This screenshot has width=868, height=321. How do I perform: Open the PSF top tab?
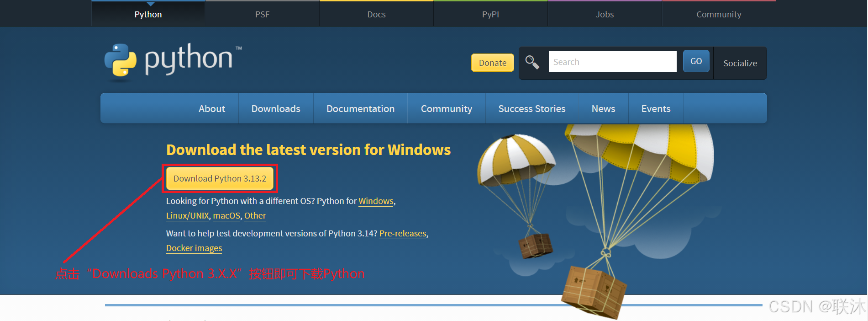click(x=263, y=14)
